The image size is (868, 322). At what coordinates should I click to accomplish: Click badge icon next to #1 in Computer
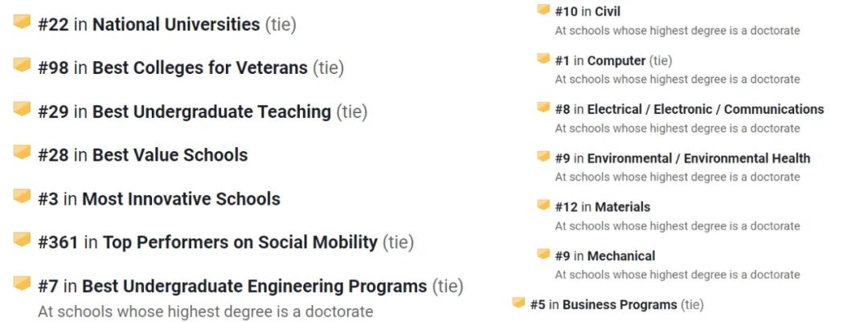543,59
